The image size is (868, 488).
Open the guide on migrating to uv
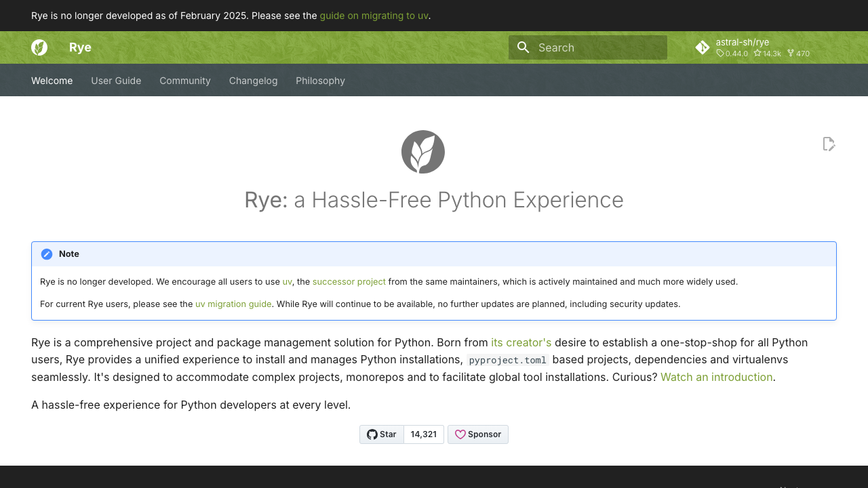pos(374,15)
